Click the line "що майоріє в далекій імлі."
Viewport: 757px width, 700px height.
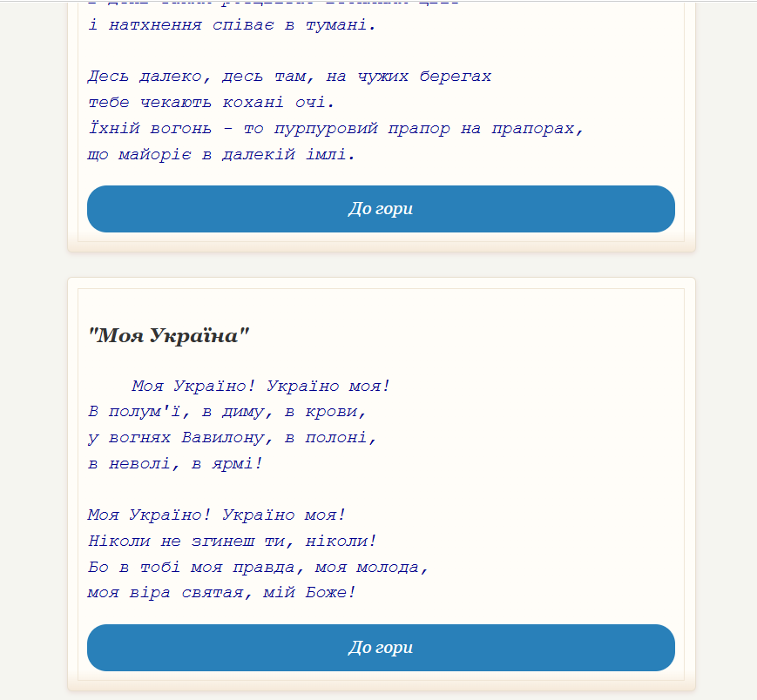tap(221, 155)
